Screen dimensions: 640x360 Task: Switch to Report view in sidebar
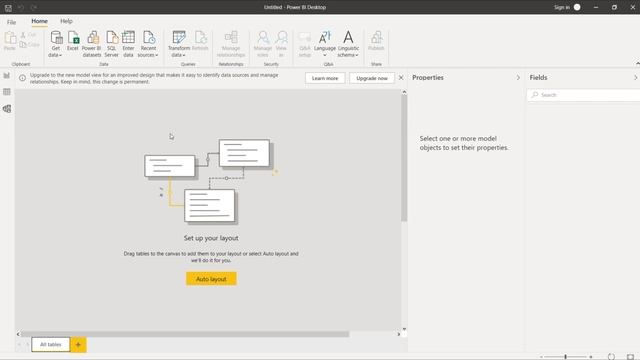[x=7, y=76]
